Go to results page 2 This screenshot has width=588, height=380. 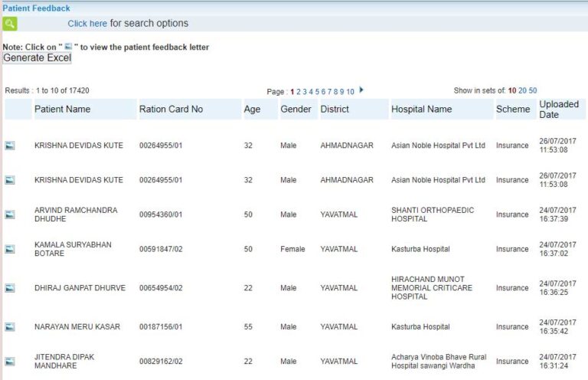(x=299, y=91)
